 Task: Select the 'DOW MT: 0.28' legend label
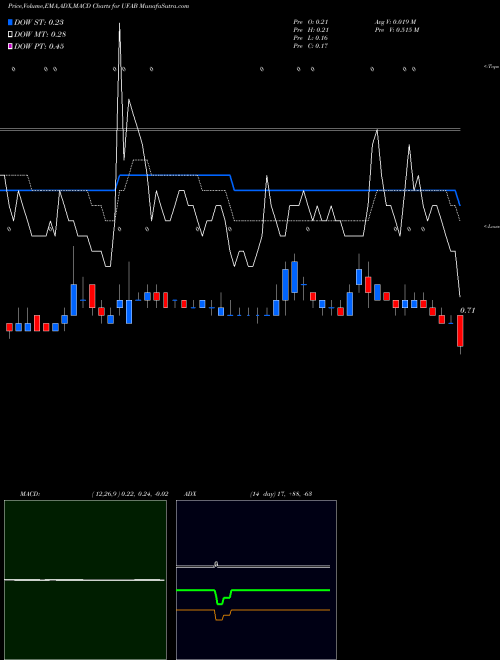click(40, 35)
